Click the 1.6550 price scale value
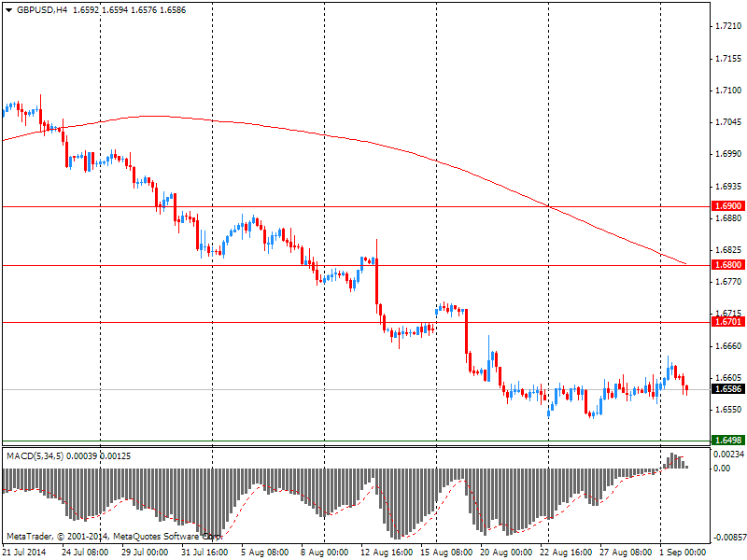747x560 pixels. 729,410
